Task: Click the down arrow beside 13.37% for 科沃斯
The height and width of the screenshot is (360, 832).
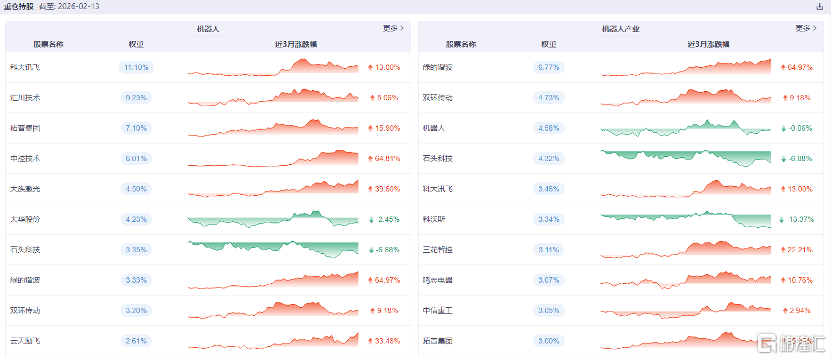Action: (781, 219)
